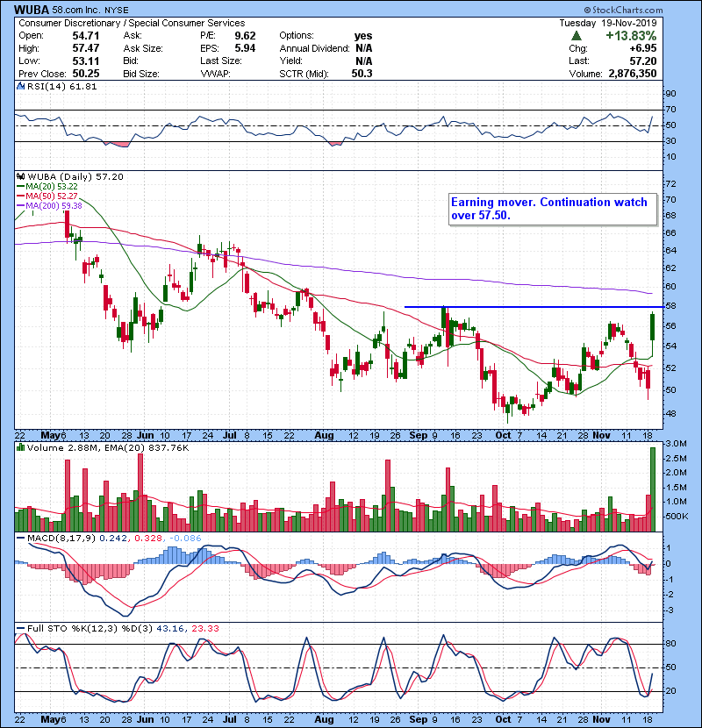702x728 pixels.
Task: Click the 90 RSI axis label
Action: (671, 93)
